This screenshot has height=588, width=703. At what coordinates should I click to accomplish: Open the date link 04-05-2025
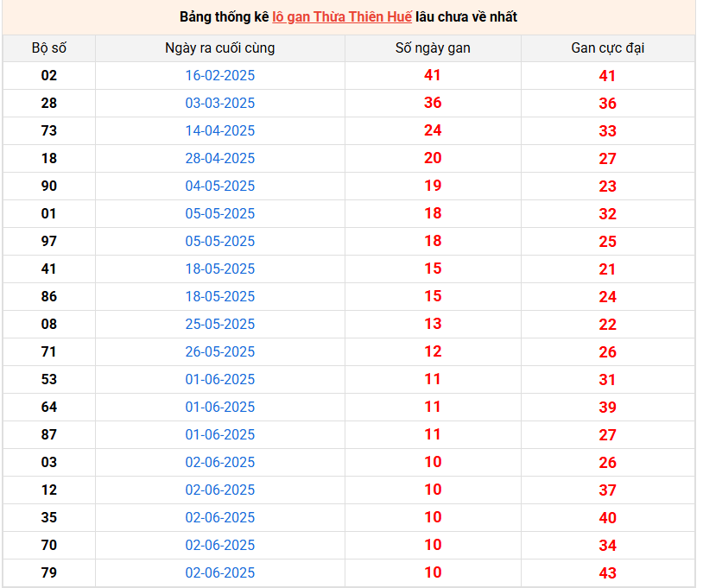click(220, 187)
